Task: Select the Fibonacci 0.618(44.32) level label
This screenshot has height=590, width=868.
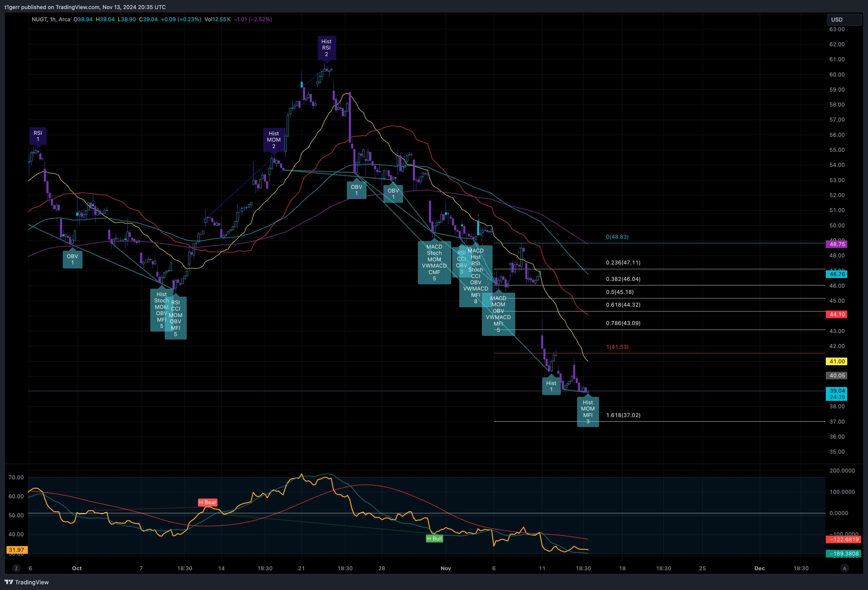Action: pos(623,305)
